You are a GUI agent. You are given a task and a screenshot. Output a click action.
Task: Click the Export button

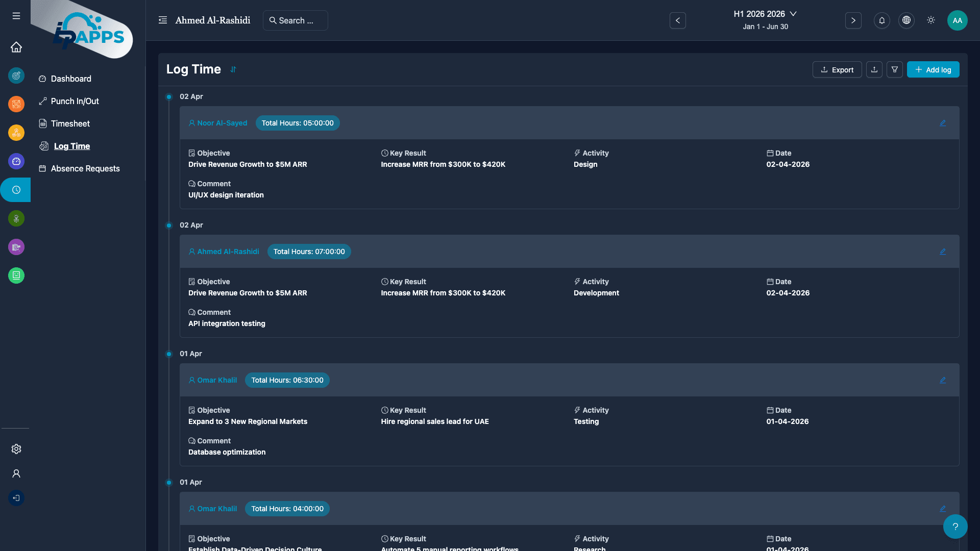point(837,70)
